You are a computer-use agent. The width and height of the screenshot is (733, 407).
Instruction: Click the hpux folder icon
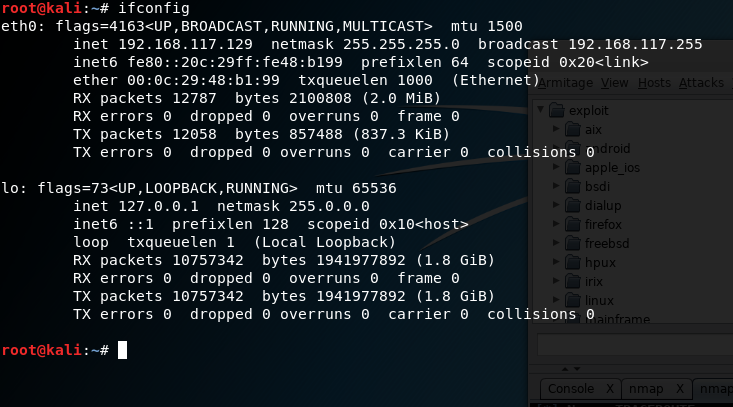coord(573,262)
